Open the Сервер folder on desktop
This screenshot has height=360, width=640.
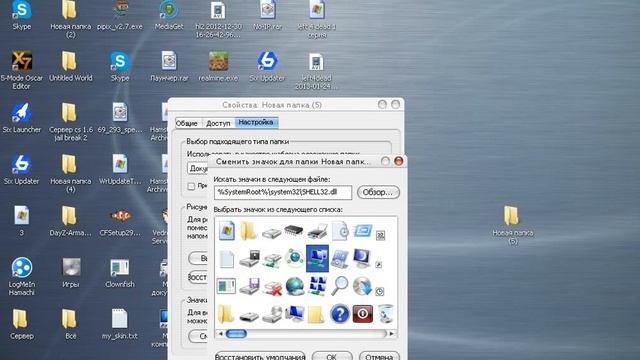[x=22, y=324]
